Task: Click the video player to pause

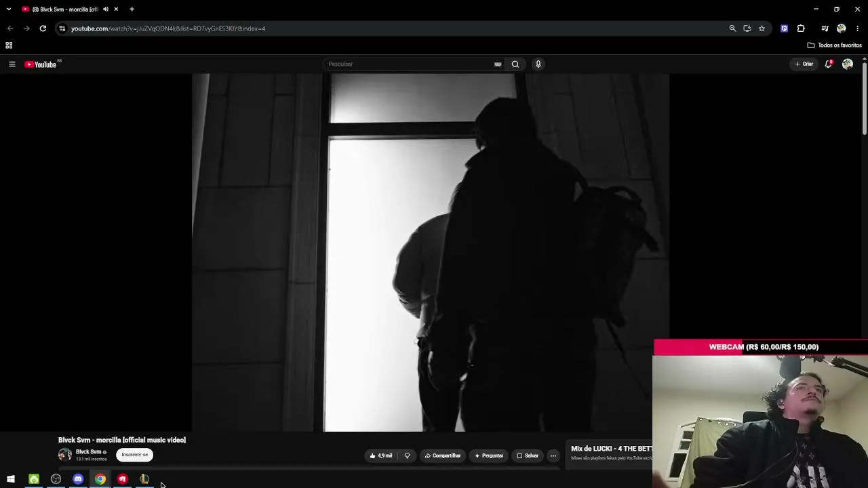Action: click(431, 252)
